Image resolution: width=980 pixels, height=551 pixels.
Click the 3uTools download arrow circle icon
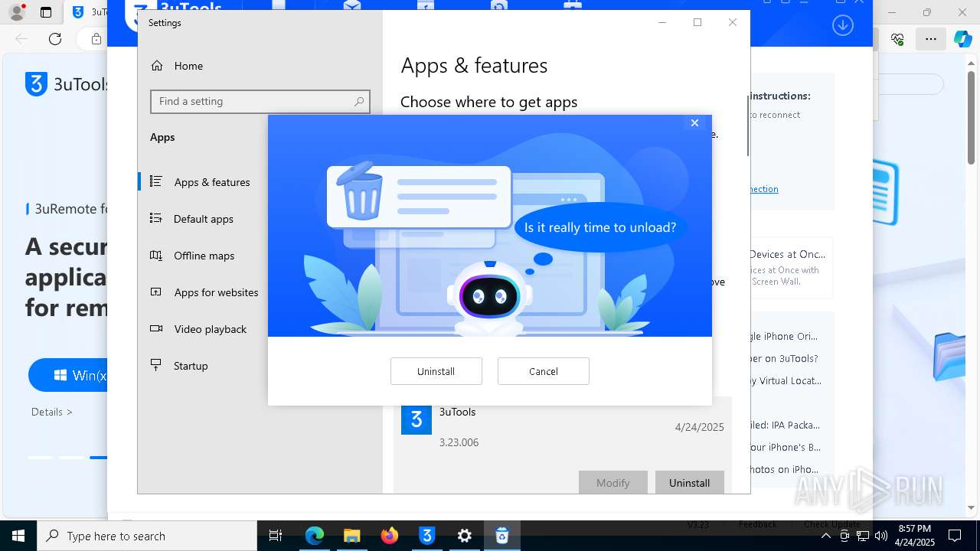(x=843, y=25)
